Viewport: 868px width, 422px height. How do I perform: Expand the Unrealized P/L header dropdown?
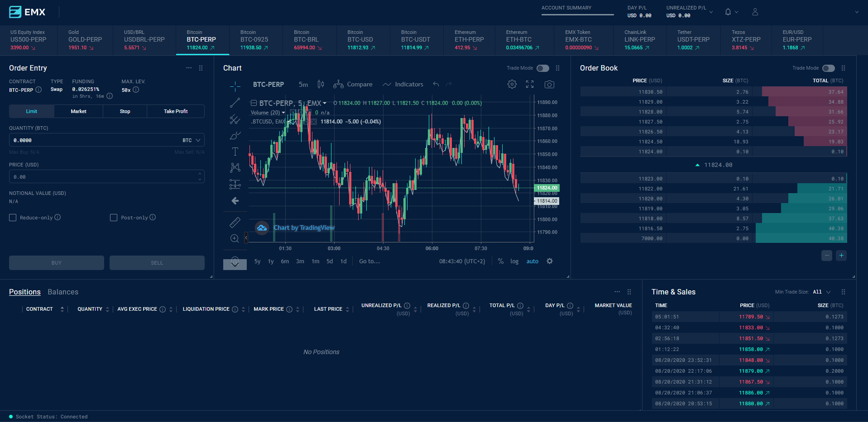pyautogui.click(x=711, y=12)
